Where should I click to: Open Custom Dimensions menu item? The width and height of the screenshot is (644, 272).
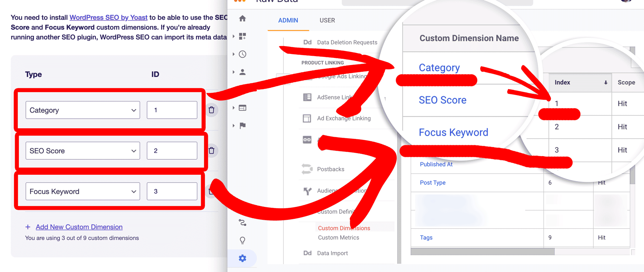(x=344, y=228)
